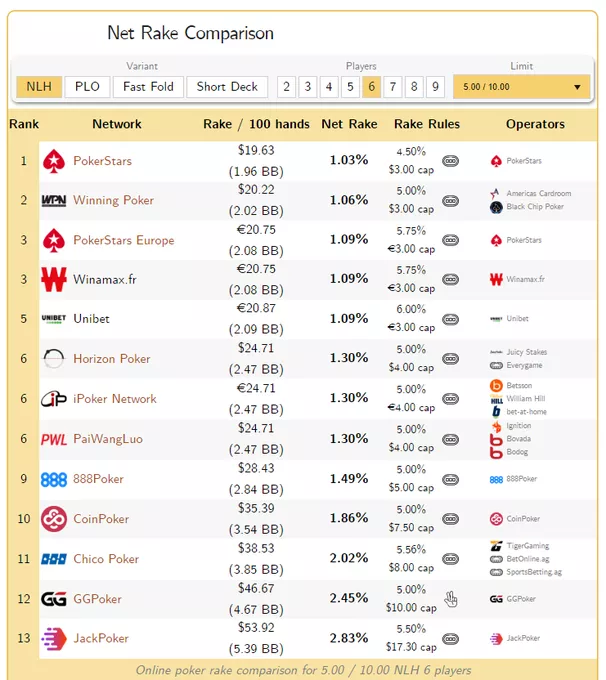Select the PLO variant button
This screenshot has height=680, width=606.
(87, 87)
